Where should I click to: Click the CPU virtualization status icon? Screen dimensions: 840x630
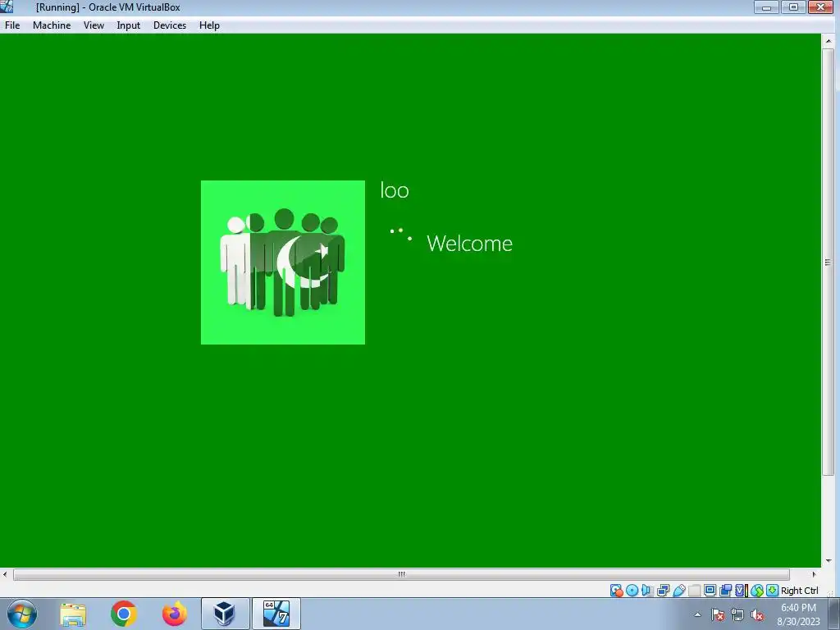742,591
